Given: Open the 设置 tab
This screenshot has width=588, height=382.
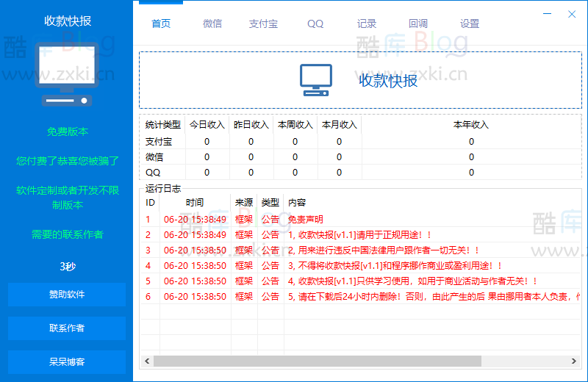Looking at the screenshot, I should pyautogui.click(x=470, y=24).
